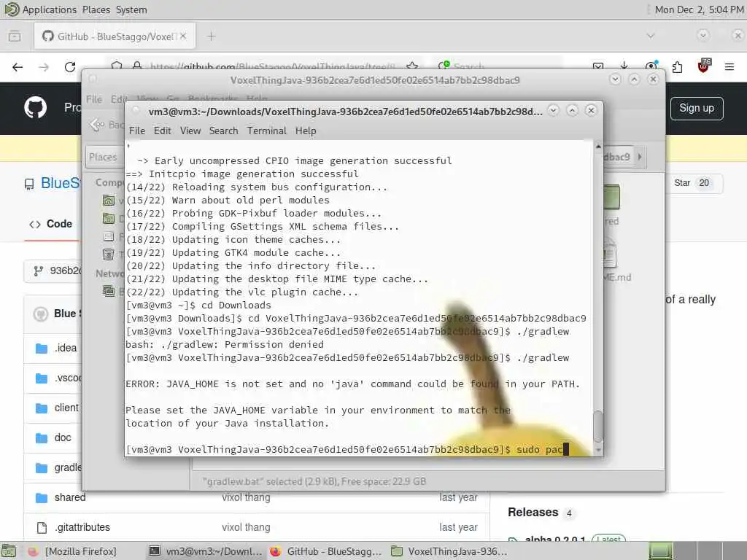
Task: Switch to the [Mozilla Firefox] taskbar entry
Action: point(72,551)
